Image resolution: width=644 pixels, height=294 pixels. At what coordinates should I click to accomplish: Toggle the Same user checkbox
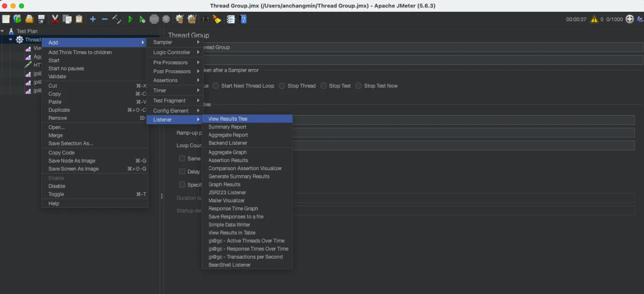pyautogui.click(x=182, y=158)
